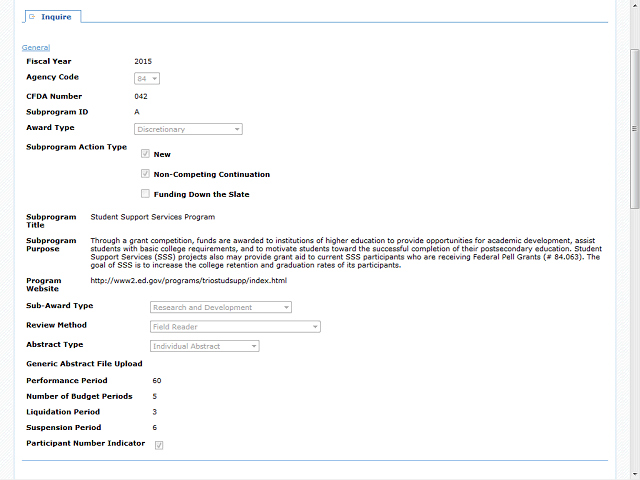Toggle the New action type checkbox
Screen dimensions: 640x480
145,154
